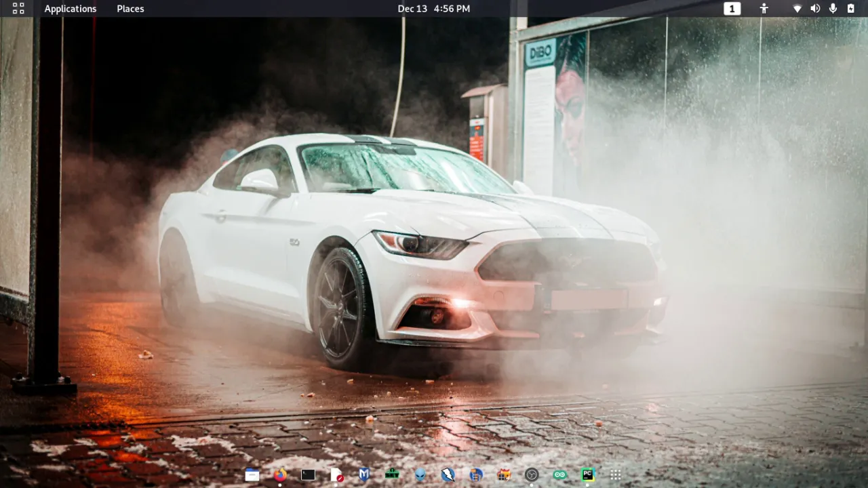Open the document editor with red badge
The height and width of the screenshot is (488, 868).
336,475
